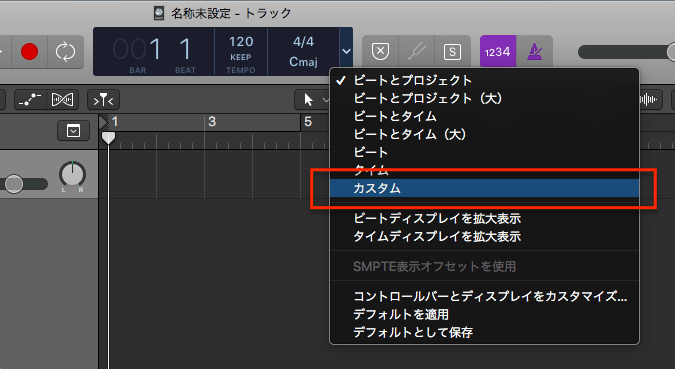Click the track pan knob

(72, 175)
